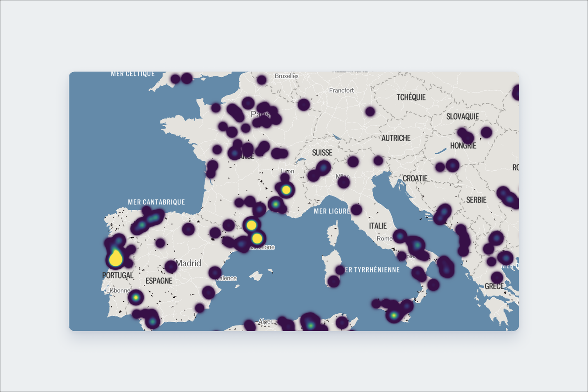Click the TCHÉQUIE country label
Screen dimensions: 588x392
point(411,97)
